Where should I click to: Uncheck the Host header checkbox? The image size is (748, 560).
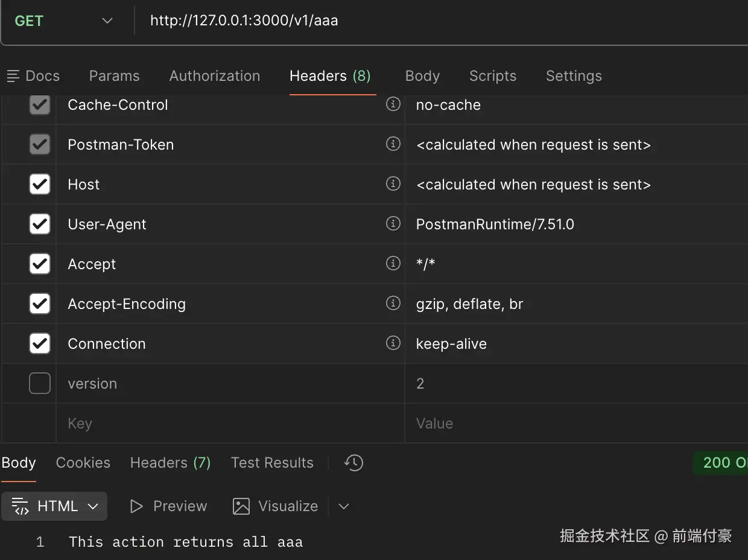[x=40, y=184]
